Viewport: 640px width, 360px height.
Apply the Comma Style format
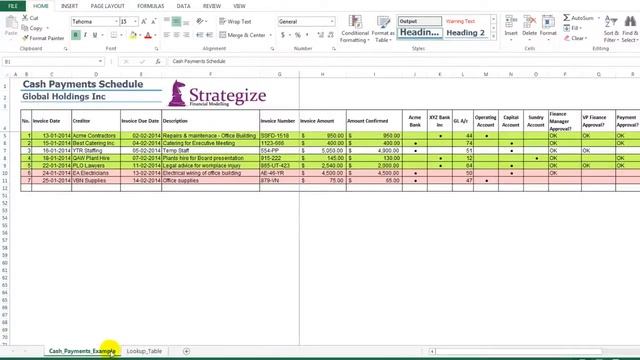pyautogui.click(x=307, y=35)
